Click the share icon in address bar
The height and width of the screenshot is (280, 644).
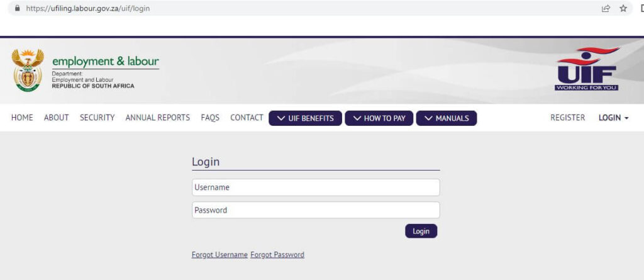[606, 9]
